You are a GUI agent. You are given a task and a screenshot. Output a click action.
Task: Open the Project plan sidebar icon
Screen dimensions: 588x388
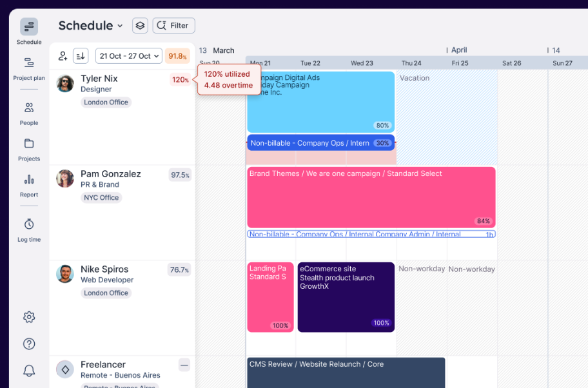[29, 63]
